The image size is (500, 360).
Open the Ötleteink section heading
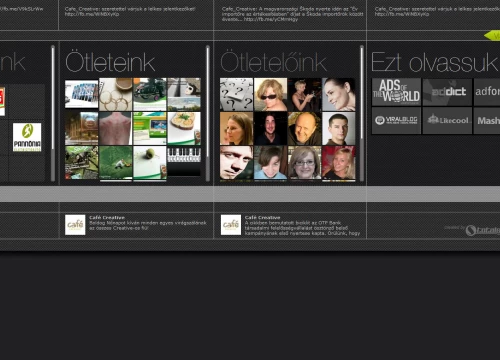[x=110, y=62]
